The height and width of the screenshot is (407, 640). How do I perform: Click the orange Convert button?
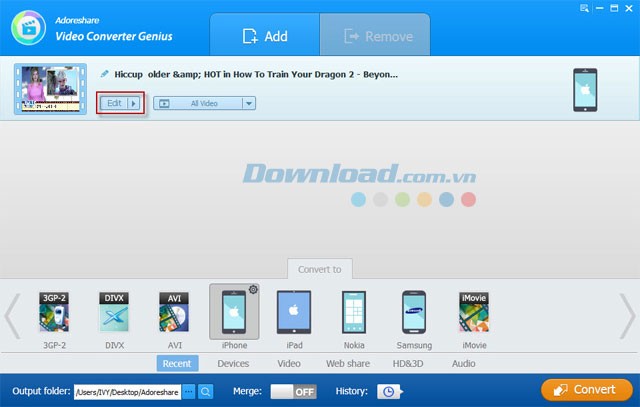tap(587, 390)
